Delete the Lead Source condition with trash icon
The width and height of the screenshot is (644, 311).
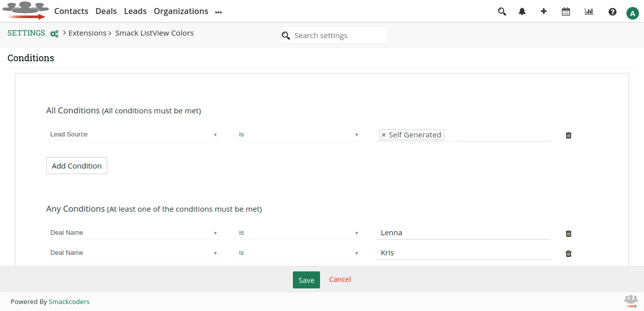click(568, 135)
